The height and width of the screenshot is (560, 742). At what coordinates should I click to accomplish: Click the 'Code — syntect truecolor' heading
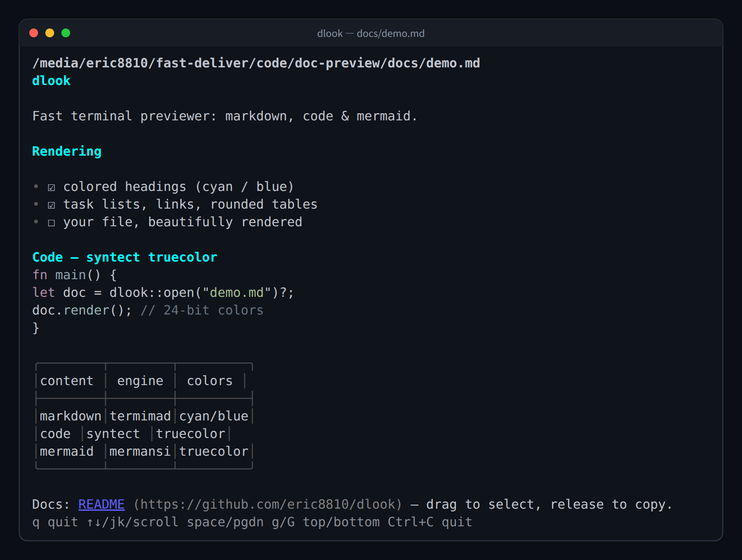(x=125, y=257)
